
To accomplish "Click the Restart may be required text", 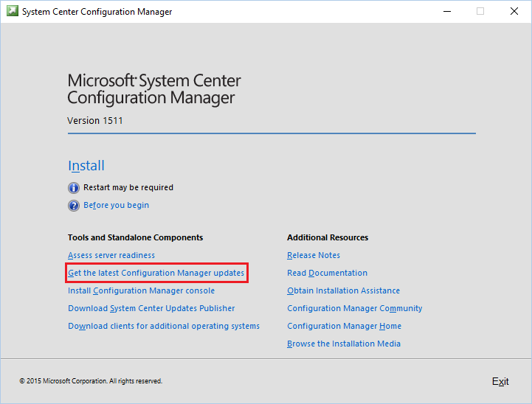I will pyautogui.click(x=128, y=187).
